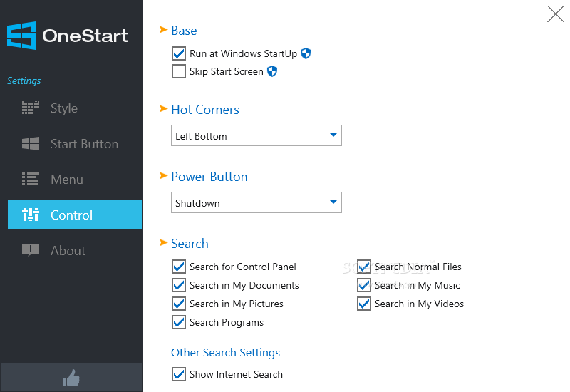570x392 pixels.
Task: Enable the Skip Start Screen checkbox
Action: pyautogui.click(x=179, y=71)
